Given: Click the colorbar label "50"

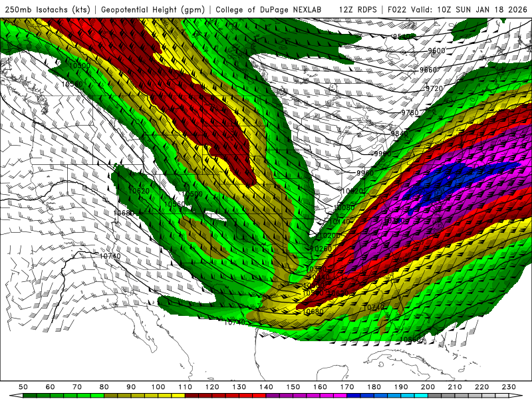Looking at the screenshot, I should pos(23,387).
